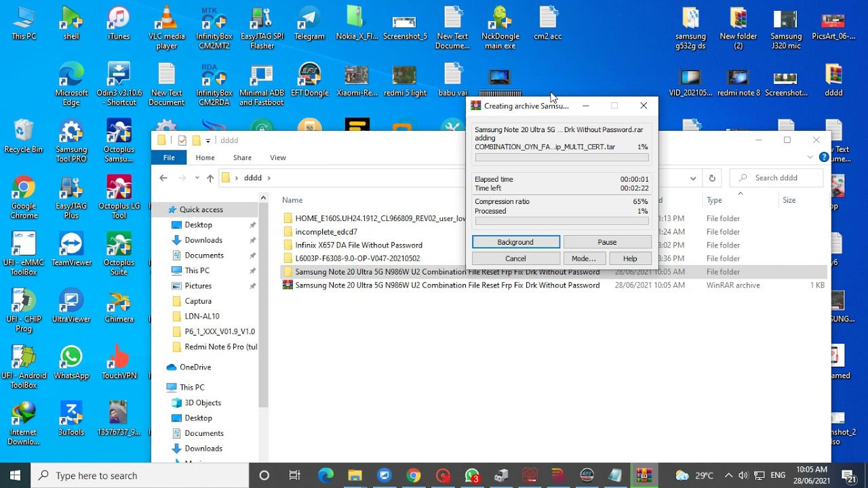Open EasyJTAG Plus desktop icon
Image resolution: width=868 pixels, height=488 pixels.
pyautogui.click(x=71, y=198)
